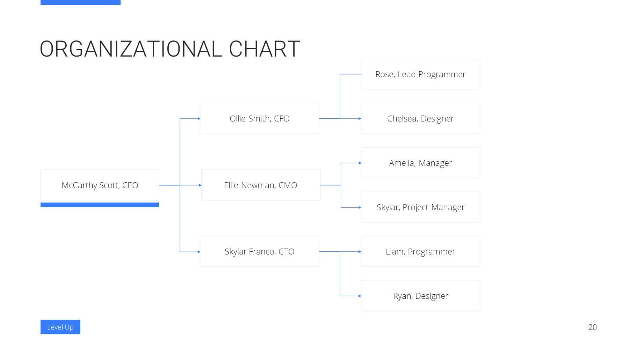Select the Ellie Newman, CMO box

click(261, 185)
